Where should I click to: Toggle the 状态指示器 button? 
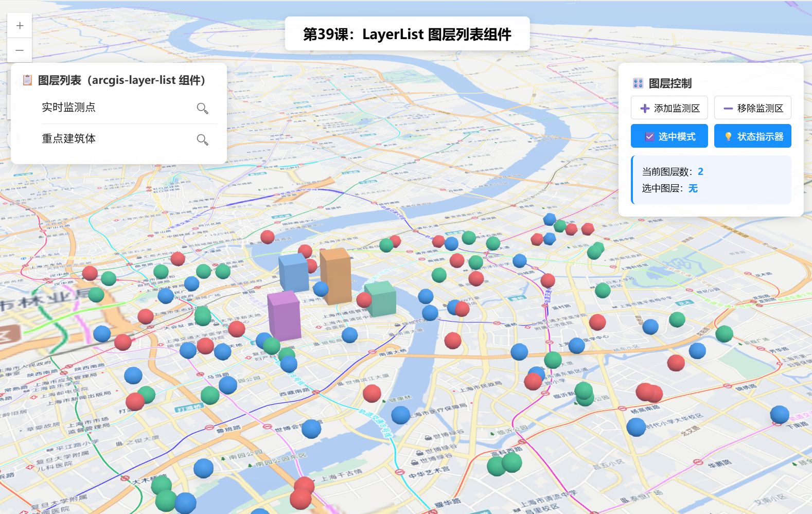point(753,136)
